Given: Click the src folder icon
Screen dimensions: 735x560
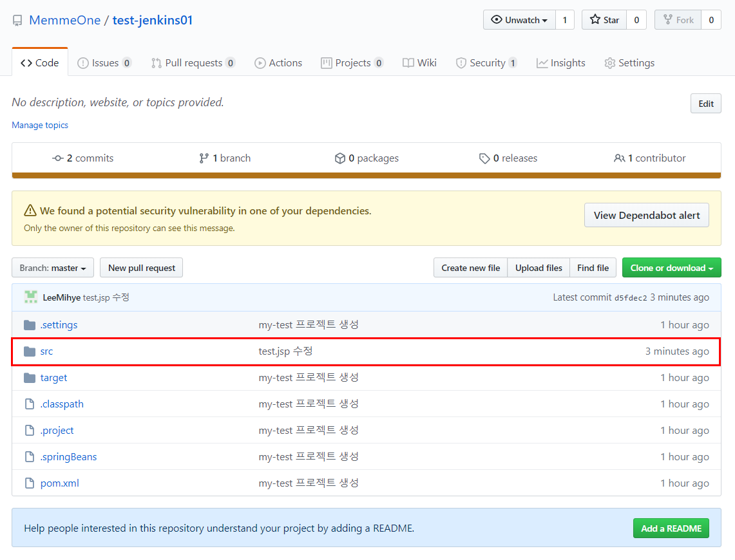Looking at the screenshot, I should (30, 351).
